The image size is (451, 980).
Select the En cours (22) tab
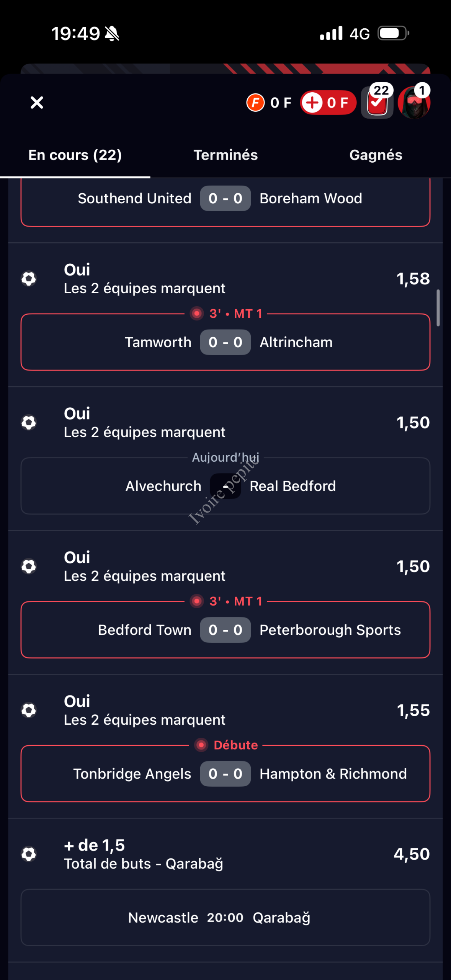(75, 155)
